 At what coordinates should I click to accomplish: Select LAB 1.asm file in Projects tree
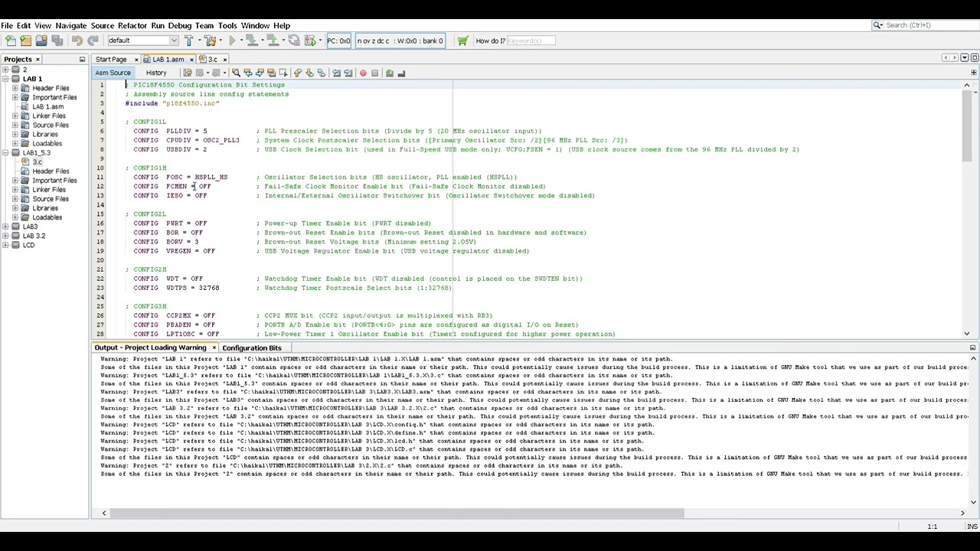[47, 106]
